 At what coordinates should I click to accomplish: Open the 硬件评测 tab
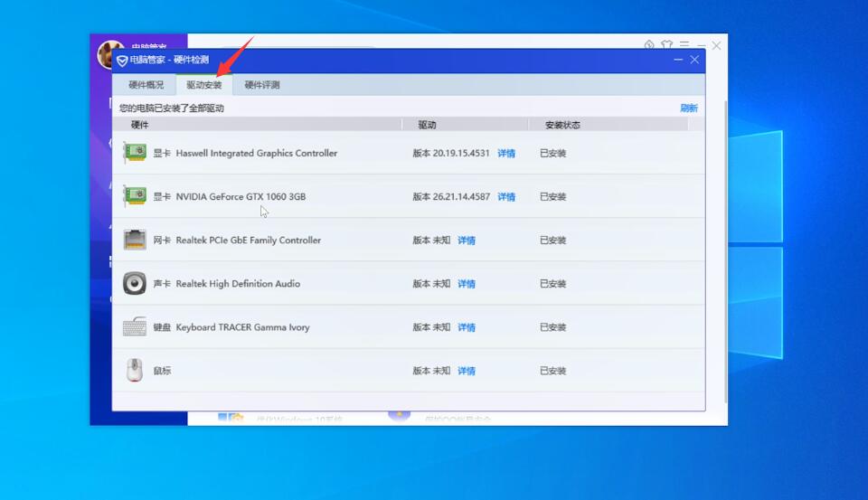[x=262, y=85]
